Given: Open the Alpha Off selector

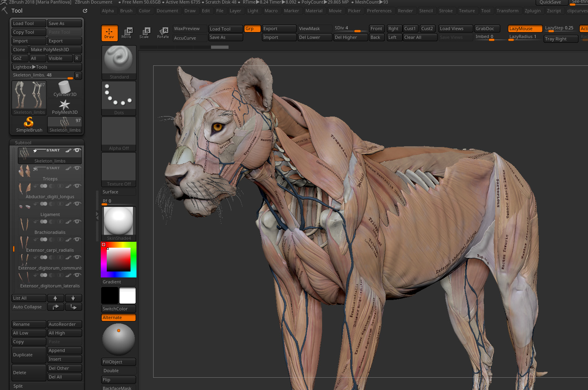Looking at the screenshot, I should (119, 134).
